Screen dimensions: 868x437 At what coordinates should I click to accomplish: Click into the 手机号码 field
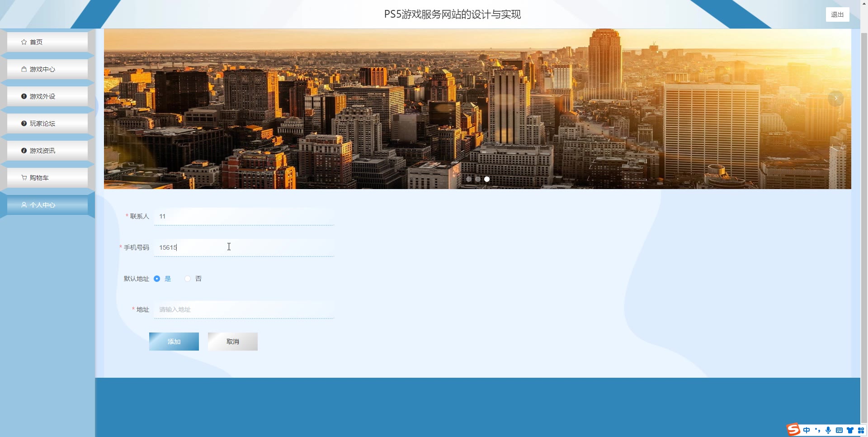coord(244,247)
